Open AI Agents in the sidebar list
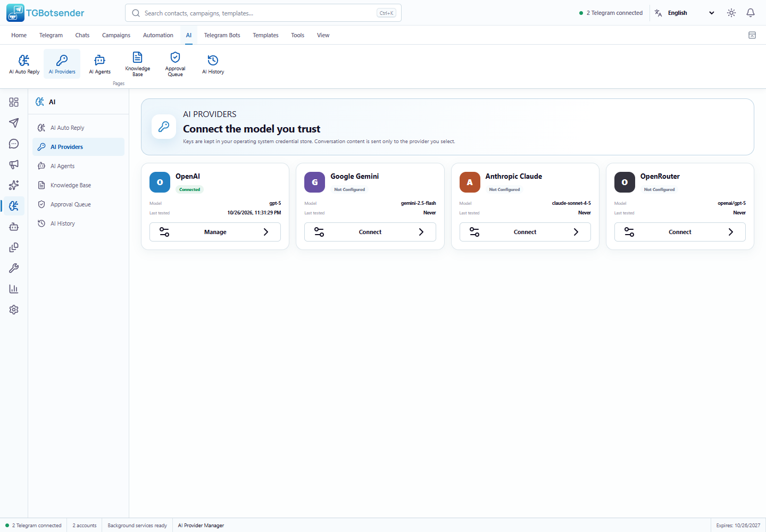Viewport: 766px width, 532px height. [79, 166]
